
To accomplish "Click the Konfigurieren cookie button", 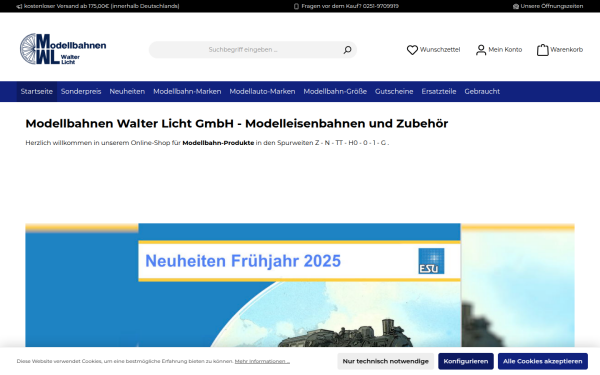I will click(x=466, y=361).
